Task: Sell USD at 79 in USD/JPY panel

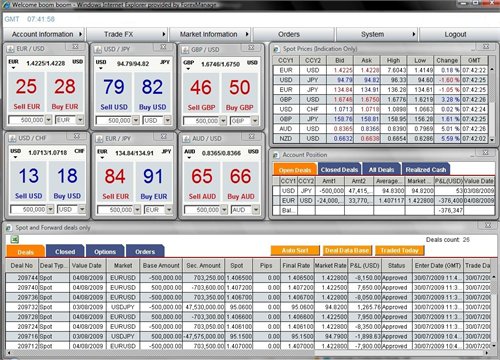Action: [x=114, y=93]
